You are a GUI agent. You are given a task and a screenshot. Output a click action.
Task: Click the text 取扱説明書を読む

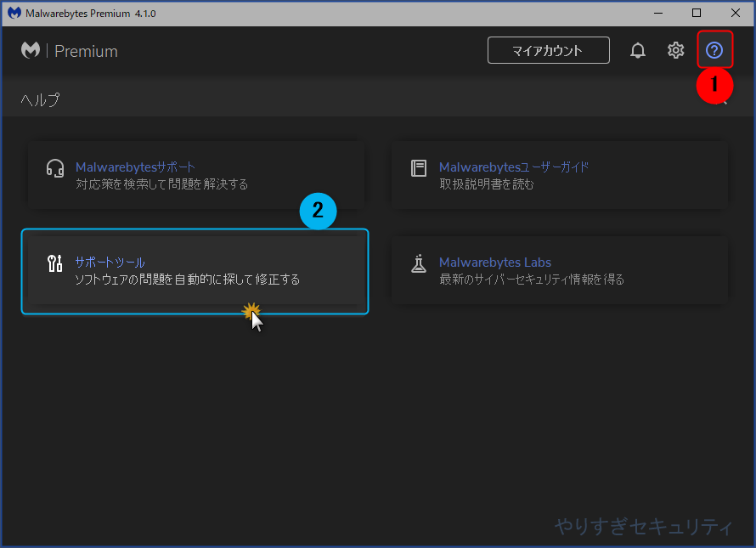487,184
